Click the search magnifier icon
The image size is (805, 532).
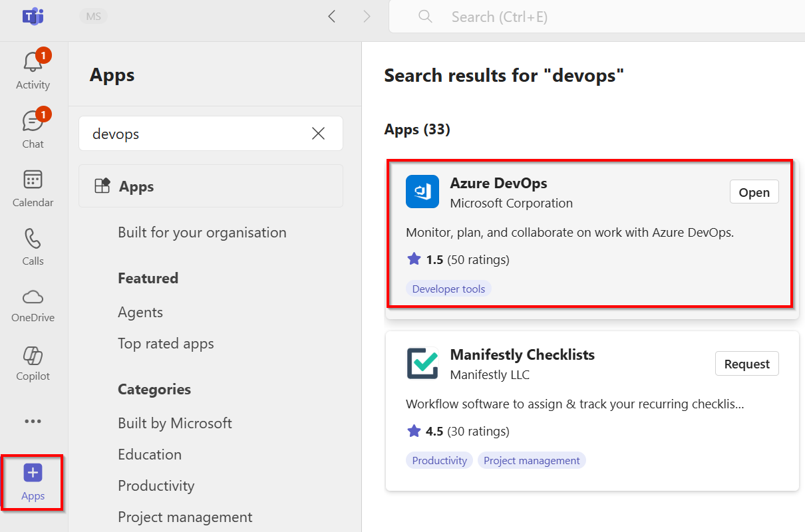coord(425,17)
